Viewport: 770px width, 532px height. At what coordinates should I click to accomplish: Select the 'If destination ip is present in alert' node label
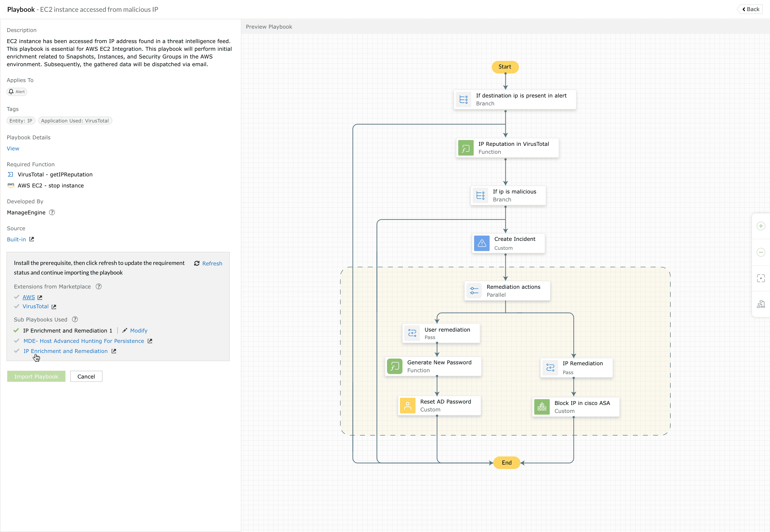pos(521,96)
